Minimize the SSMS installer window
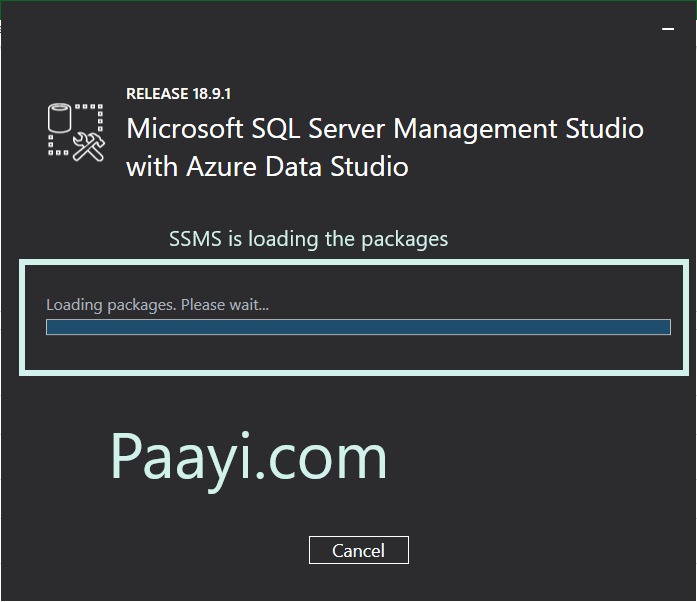Viewport: 697px width, 602px height. click(x=668, y=29)
